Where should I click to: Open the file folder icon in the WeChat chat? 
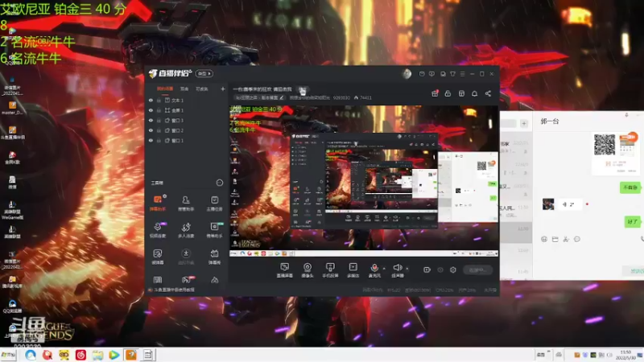pyautogui.click(x=555, y=239)
